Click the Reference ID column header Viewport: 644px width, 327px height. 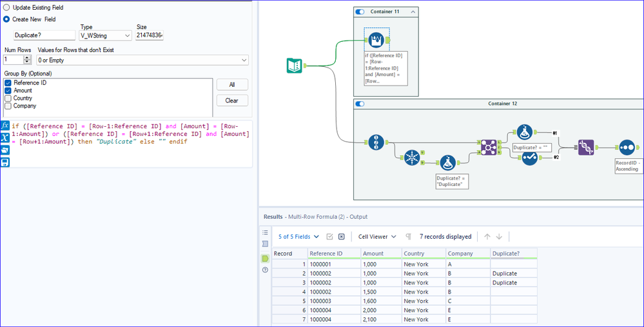click(335, 254)
